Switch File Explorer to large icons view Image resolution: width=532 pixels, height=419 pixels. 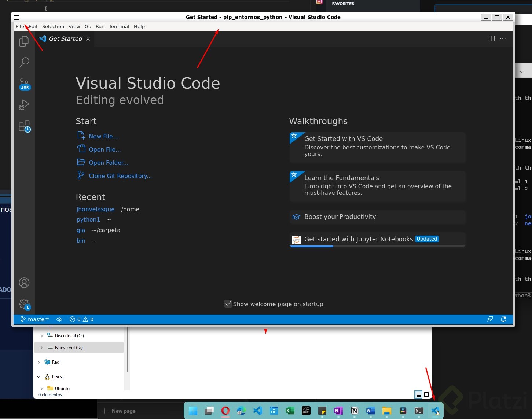point(426,394)
